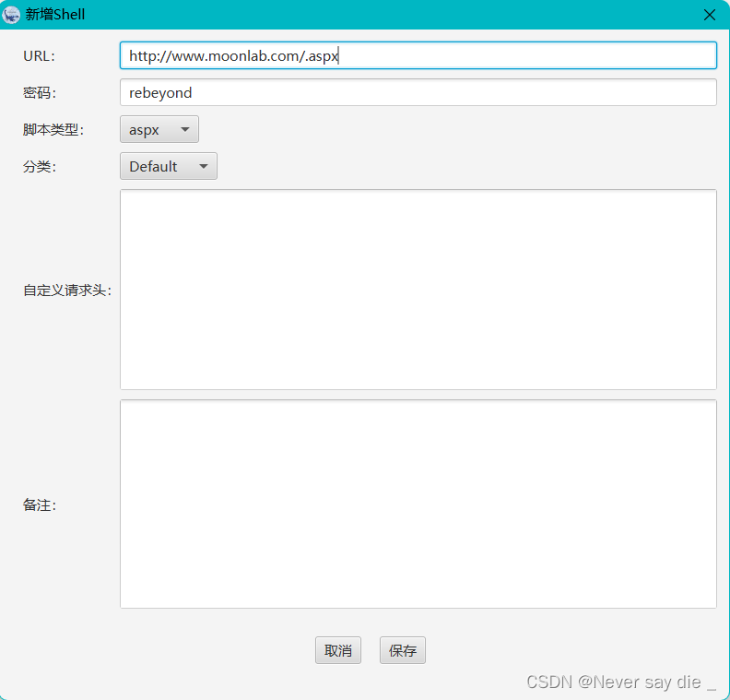Click the 脚本类型: label text
The image size is (730, 700).
point(53,129)
